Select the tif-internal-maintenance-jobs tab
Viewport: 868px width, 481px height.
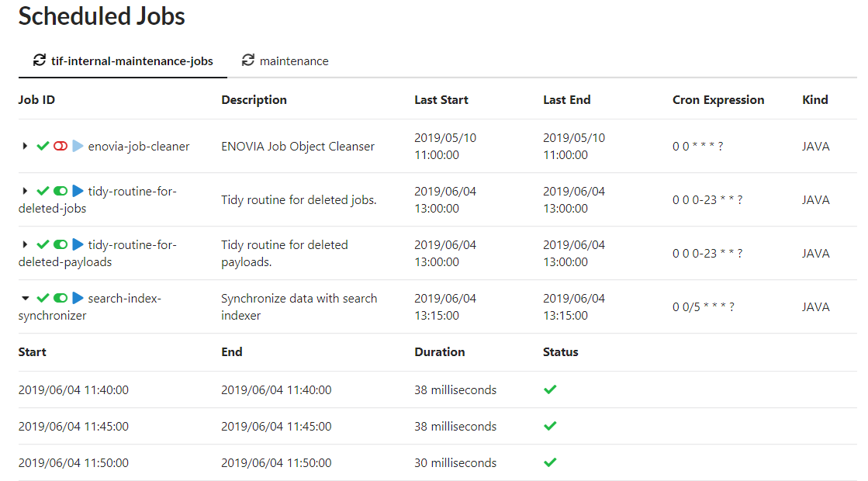132,61
